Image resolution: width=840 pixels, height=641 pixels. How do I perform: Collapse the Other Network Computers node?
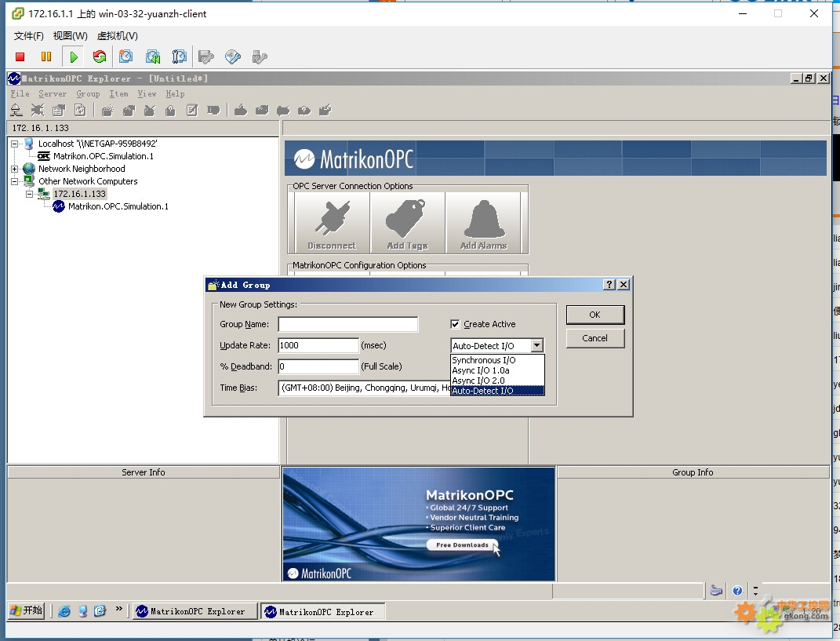tap(14, 181)
